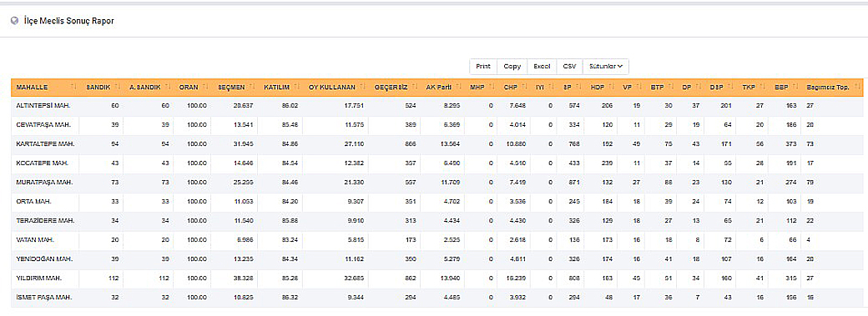Click GEÇERSİZ value 389 in CEVATPAŞA row
This screenshot has width=868, height=316.
(410, 124)
